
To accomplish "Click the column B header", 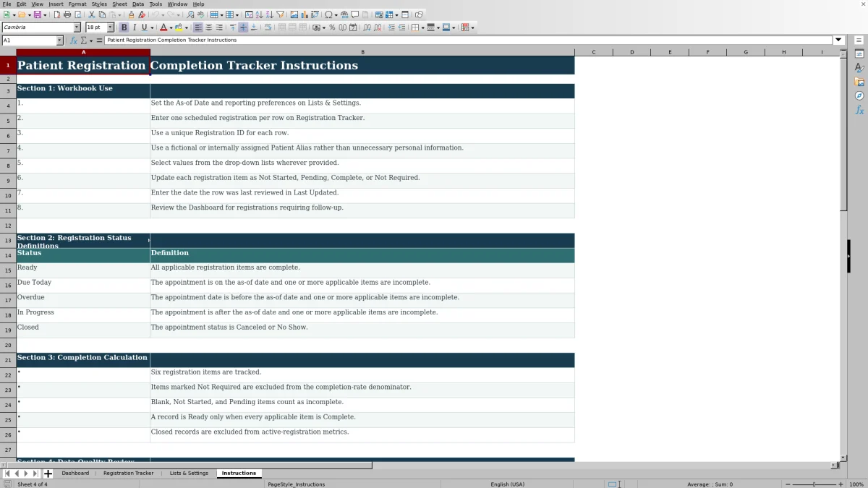I will coord(362,52).
